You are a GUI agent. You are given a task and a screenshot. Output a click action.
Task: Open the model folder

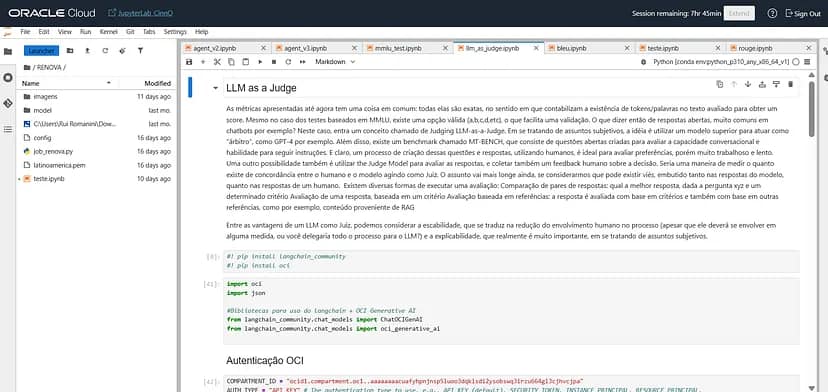[x=97, y=110]
